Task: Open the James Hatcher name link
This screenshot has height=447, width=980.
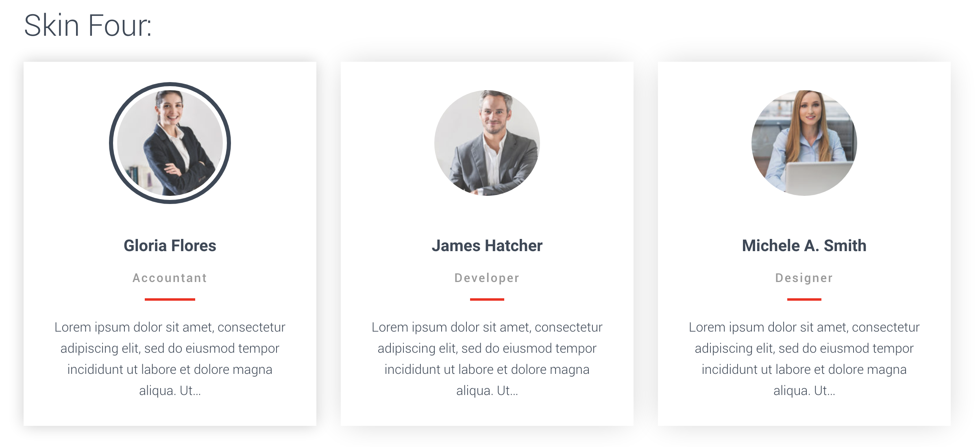Action: 487,246
